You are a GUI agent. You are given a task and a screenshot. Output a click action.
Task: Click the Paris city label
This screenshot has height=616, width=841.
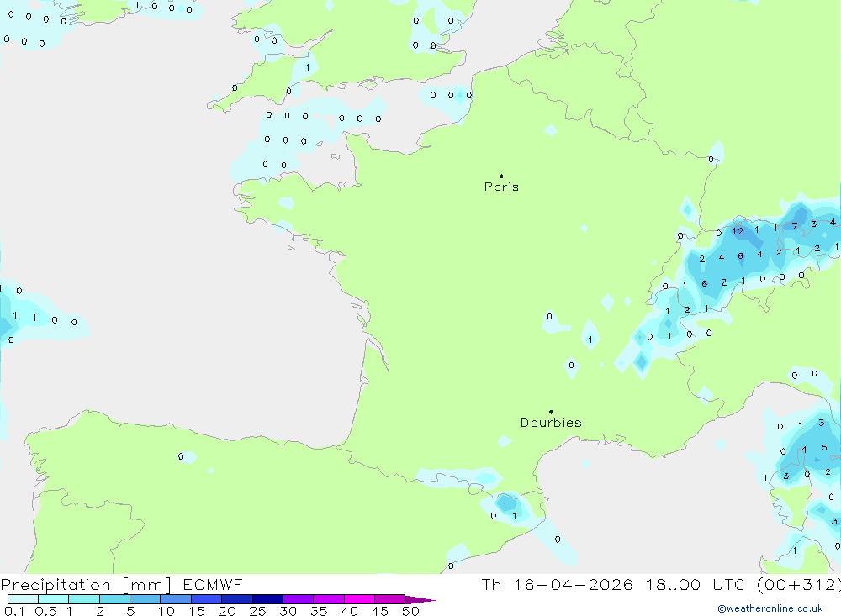point(501,187)
